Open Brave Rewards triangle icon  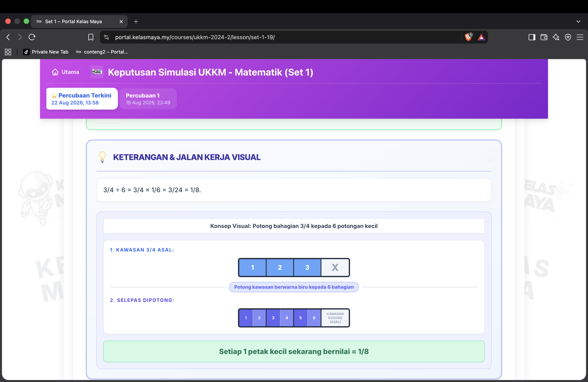click(x=481, y=37)
